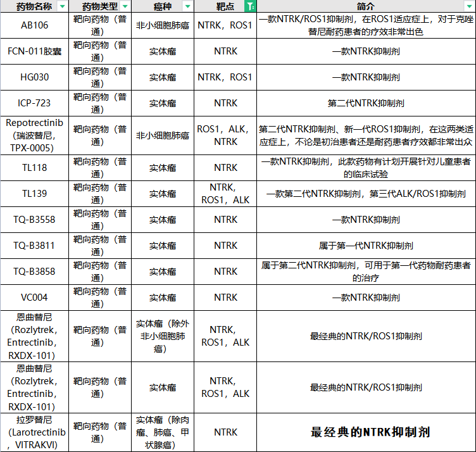
Task: Select the 实体瘤（除肉瘤、肺癌、甲状腺癌）cell
Action: pos(163,432)
